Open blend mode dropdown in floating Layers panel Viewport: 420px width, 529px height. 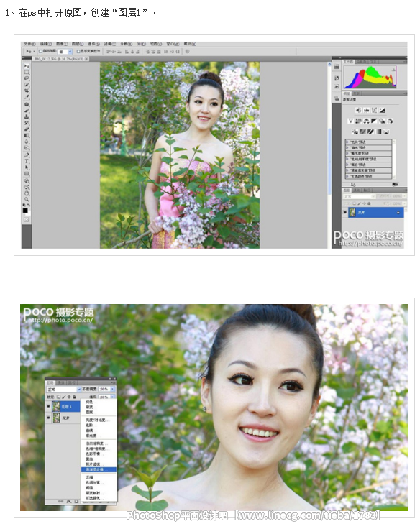tap(64, 389)
